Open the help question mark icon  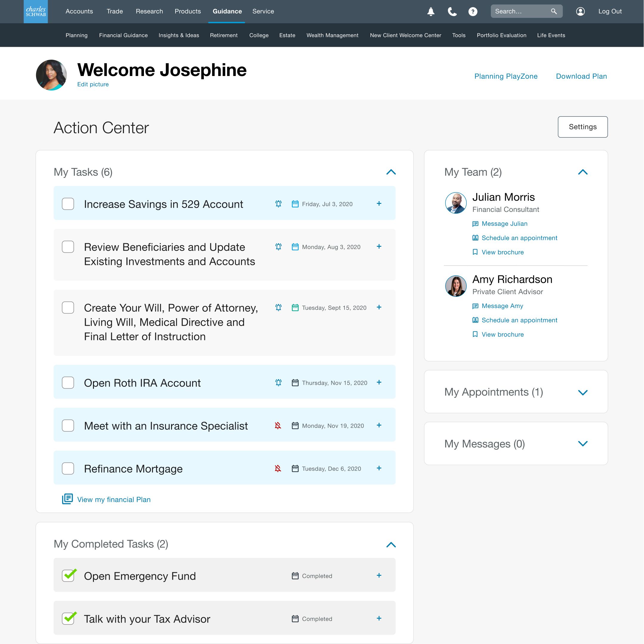(x=473, y=12)
